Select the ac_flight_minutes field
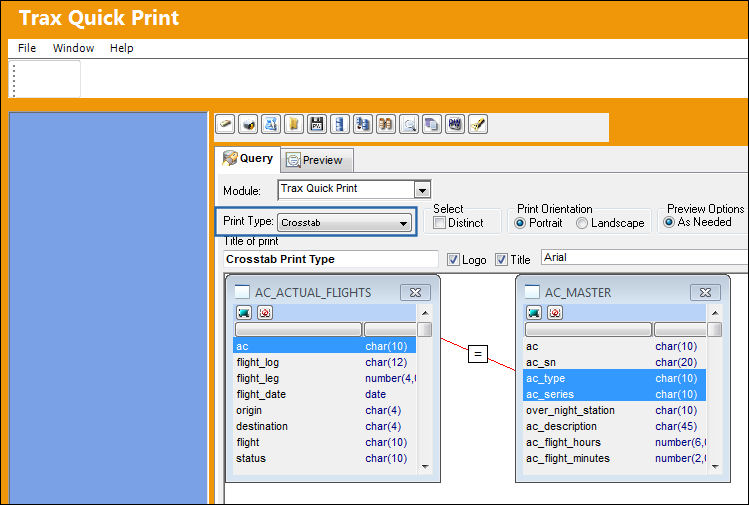 (615, 458)
